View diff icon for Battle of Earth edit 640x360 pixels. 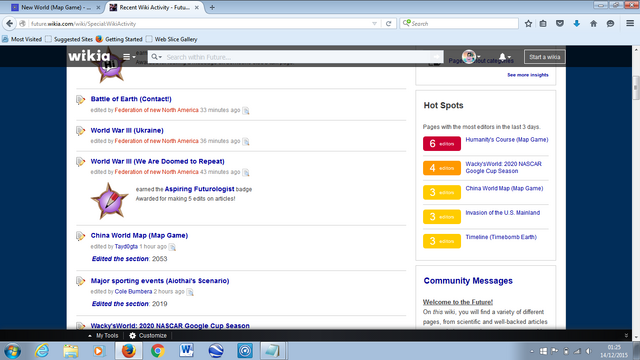pyautogui.click(x=246, y=111)
